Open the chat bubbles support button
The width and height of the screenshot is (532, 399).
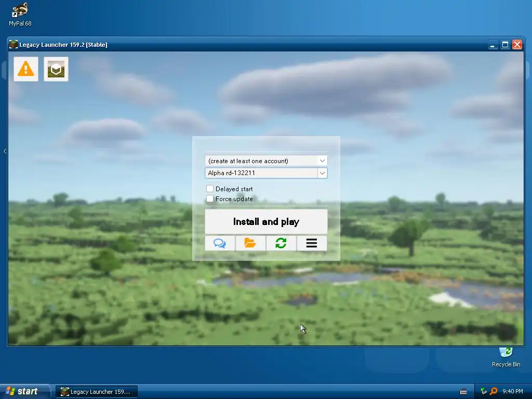[x=220, y=243]
